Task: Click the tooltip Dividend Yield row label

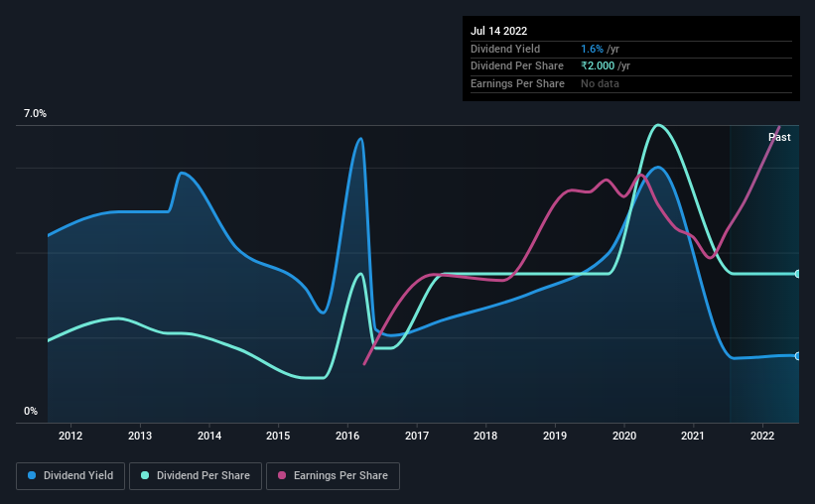Action: tap(505, 49)
